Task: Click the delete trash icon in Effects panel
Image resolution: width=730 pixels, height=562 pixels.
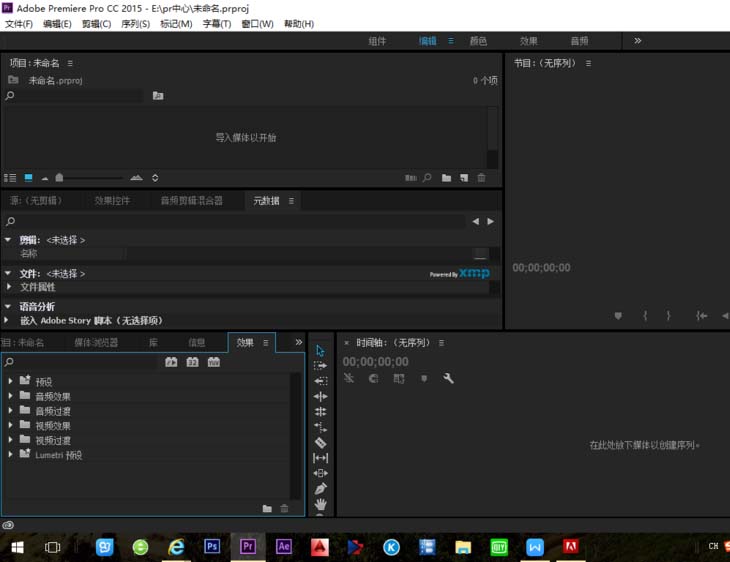Action: click(x=284, y=508)
